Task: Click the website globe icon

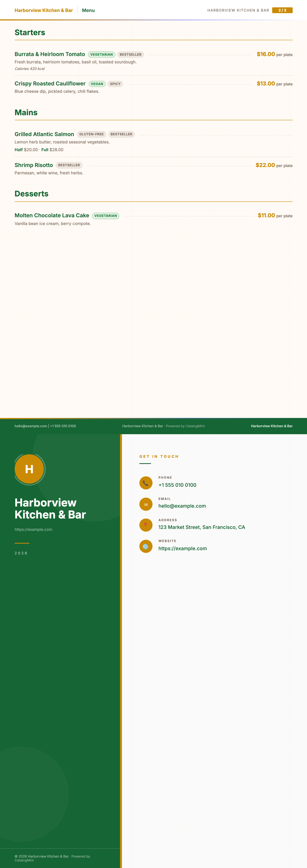Action: pyautogui.click(x=146, y=546)
